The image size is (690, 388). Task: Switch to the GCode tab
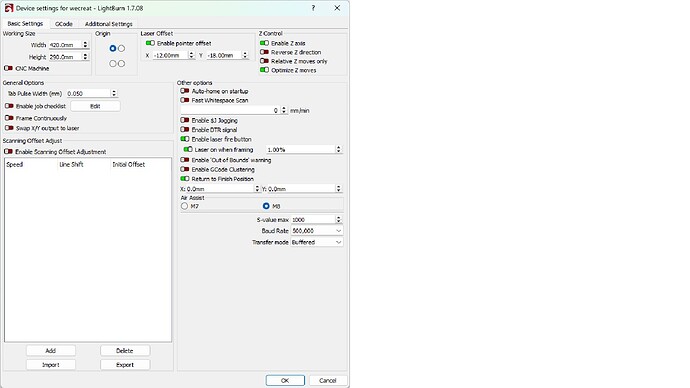pos(64,24)
